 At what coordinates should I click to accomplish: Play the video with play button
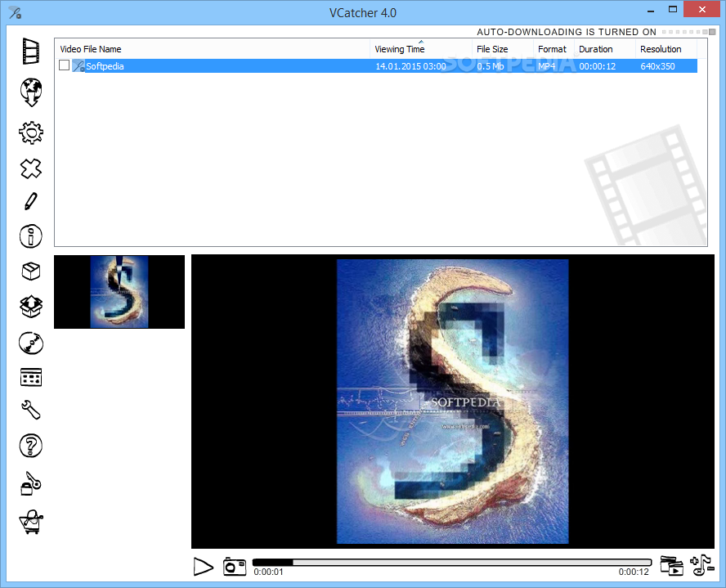[204, 567]
